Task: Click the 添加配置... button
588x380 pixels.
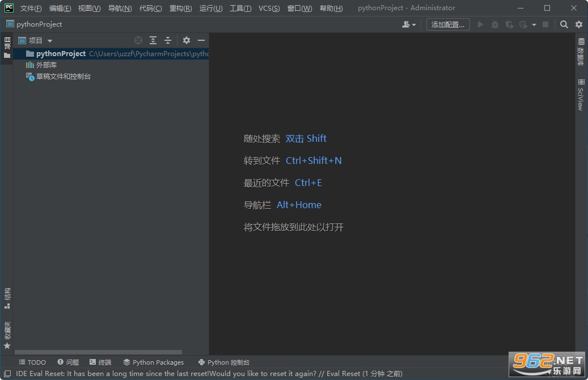Action: [448, 24]
